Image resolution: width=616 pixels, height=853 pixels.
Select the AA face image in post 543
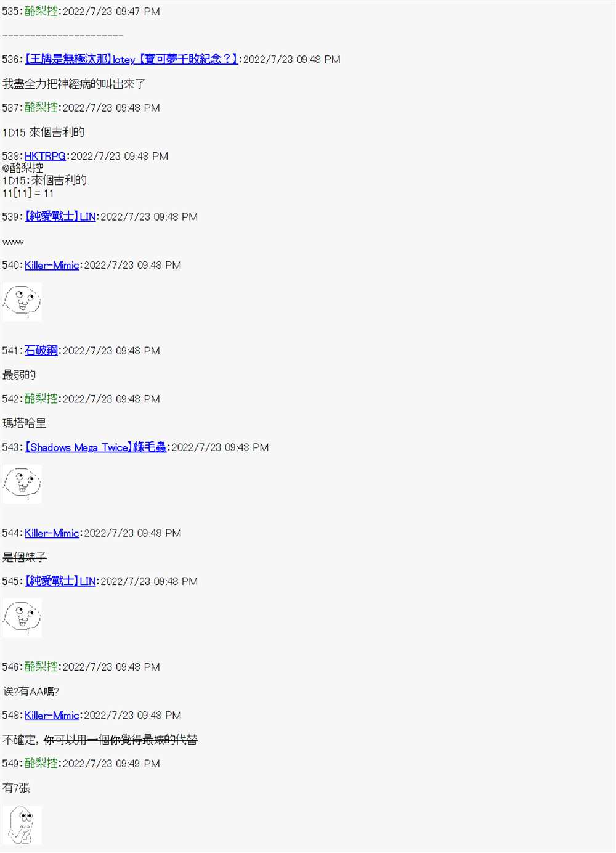coord(22,484)
